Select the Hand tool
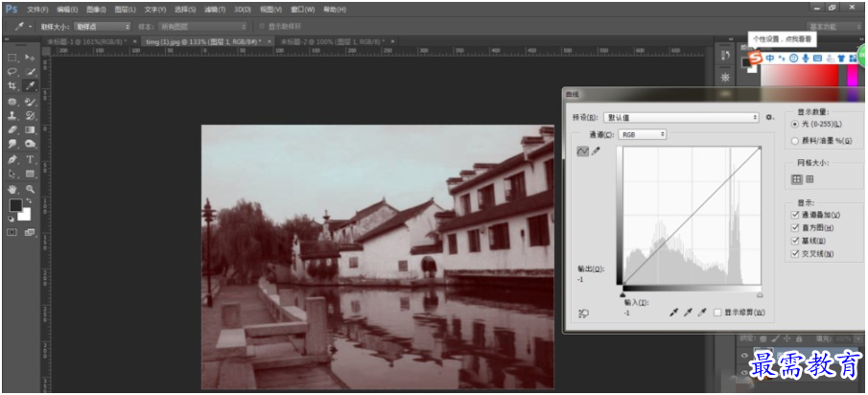Viewport: 868px width, 395px height. click(x=12, y=189)
